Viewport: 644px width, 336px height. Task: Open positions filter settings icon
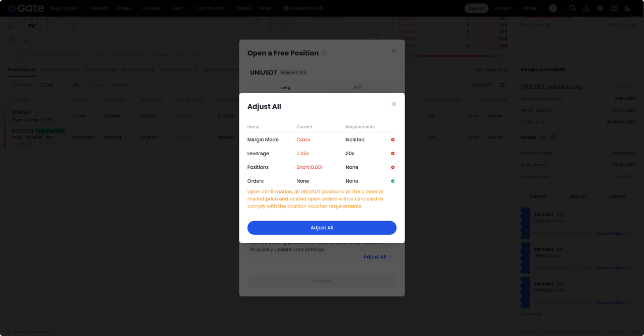(x=503, y=85)
